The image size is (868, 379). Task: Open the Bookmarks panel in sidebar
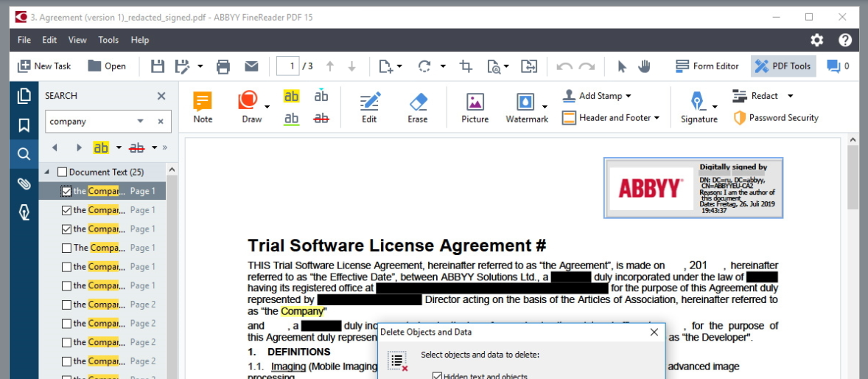point(24,125)
